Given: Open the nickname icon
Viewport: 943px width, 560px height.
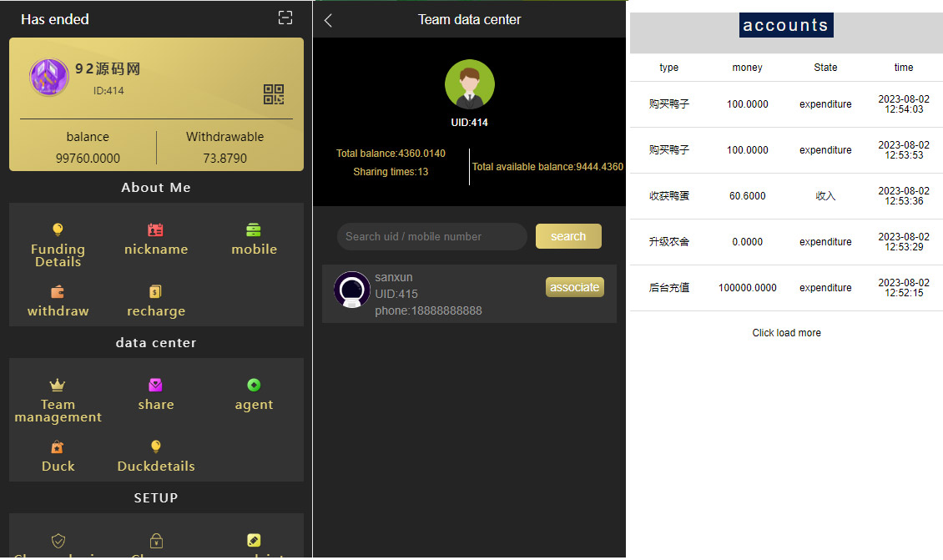Looking at the screenshot, I should (156, 230).
